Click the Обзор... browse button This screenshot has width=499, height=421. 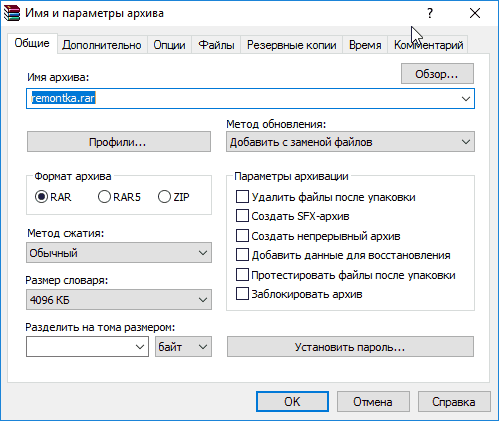pos(437,74)
